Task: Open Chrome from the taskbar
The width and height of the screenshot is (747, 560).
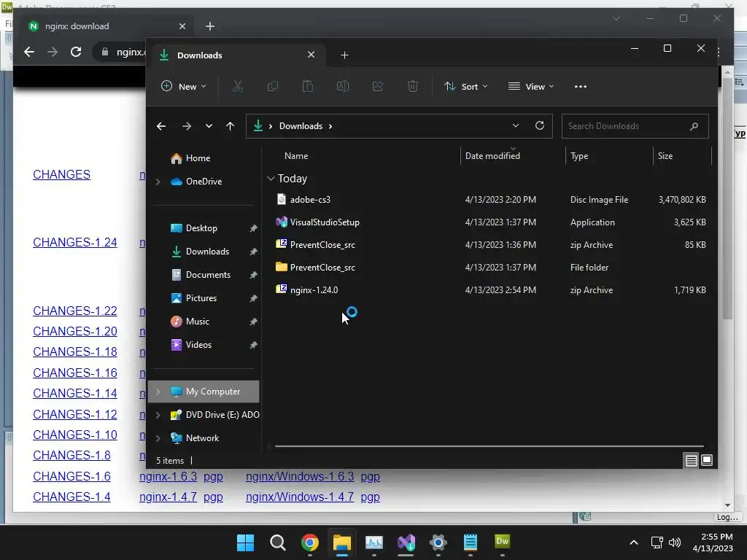Action: click(309, 542)
